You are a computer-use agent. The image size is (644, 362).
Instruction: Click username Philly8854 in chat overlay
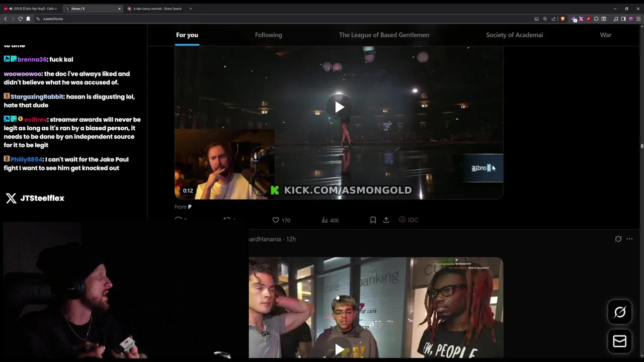[27, 159]
